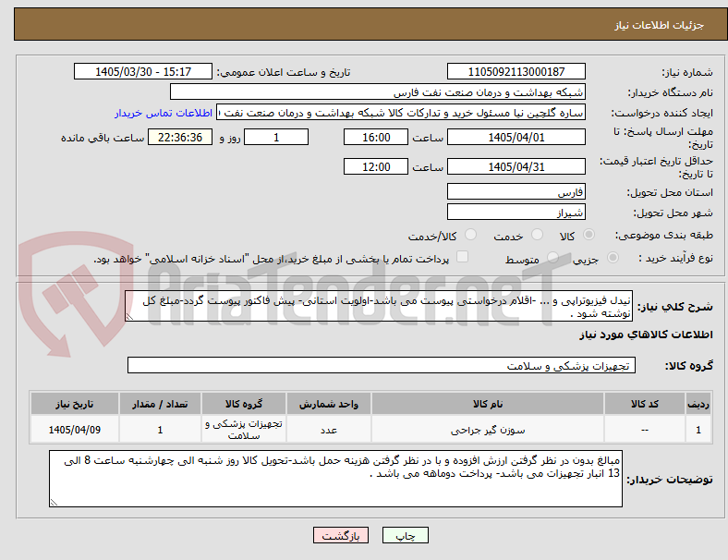Click the response deadline date 1405/04/01 field
This screenshot has width=728, height=560.
pyautogui.click(x=516, y=138)
